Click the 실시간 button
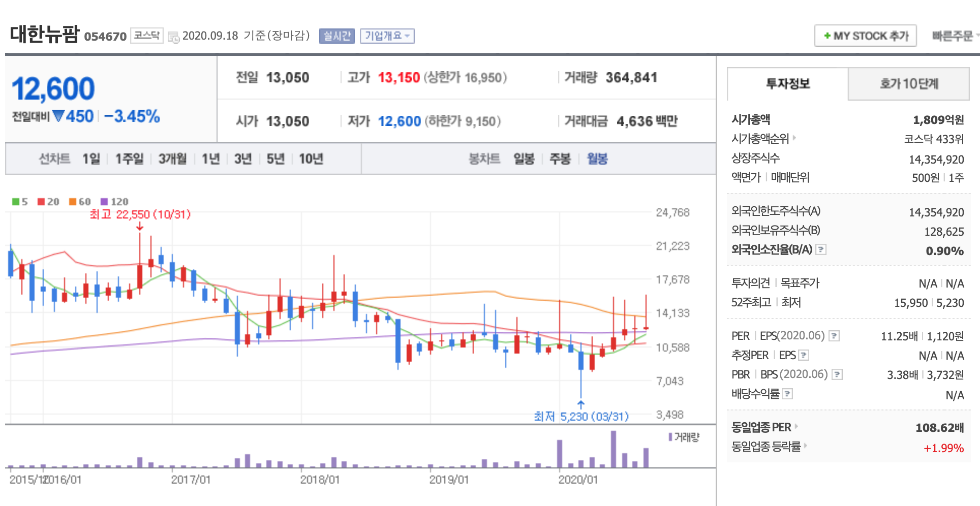Viewport: 980px width, 506px height. [x=336, y=36]
